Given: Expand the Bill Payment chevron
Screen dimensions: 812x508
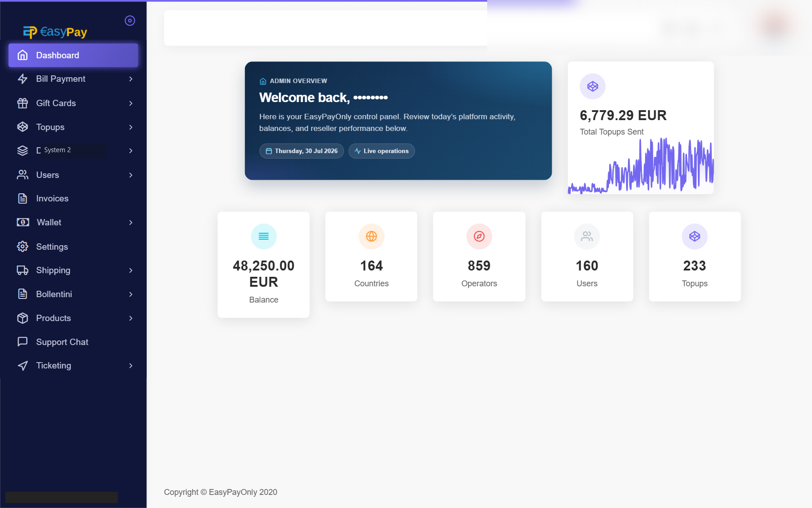Looking at the screenshot, I should (x=131, y=79).
